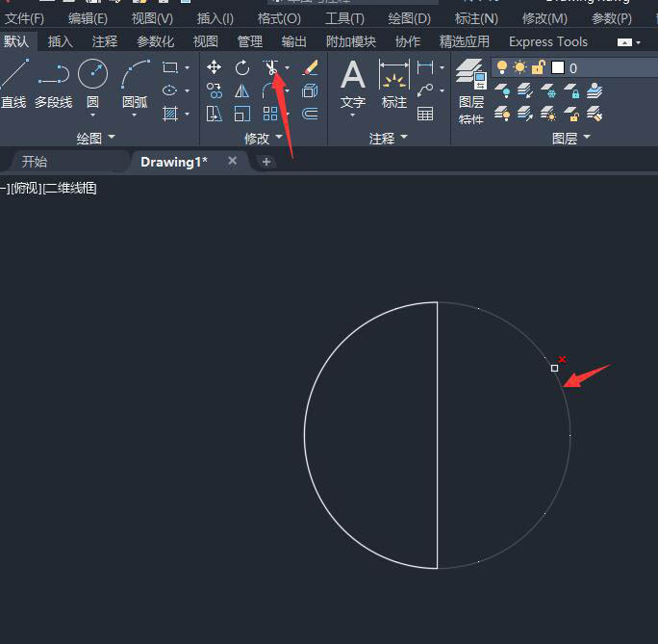Viewport: 658px width, 644px height.
Task: Switch to the 参数化 ribbon tab
Action: [x=155, y=41]
